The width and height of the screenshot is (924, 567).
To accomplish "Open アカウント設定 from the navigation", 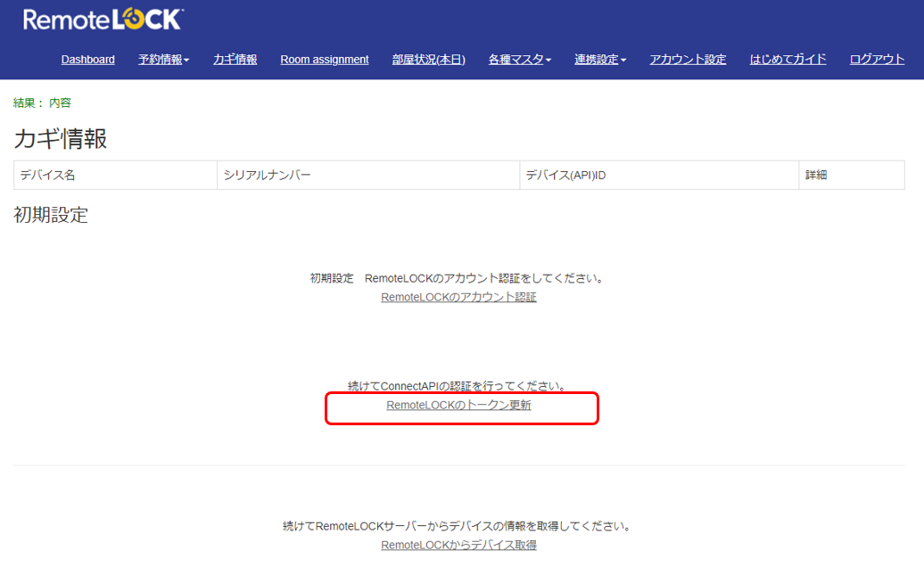I will pos(688,60).
